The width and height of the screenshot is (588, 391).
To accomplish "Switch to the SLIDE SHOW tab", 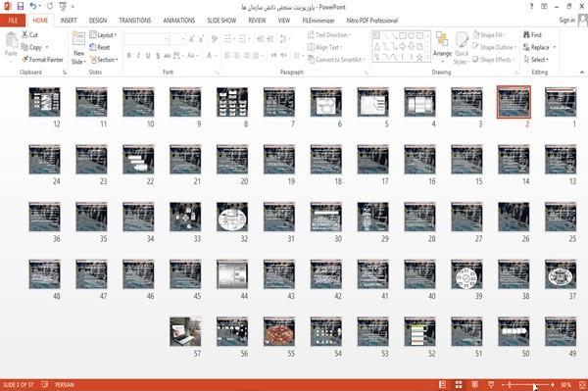I will coord(221,21).
